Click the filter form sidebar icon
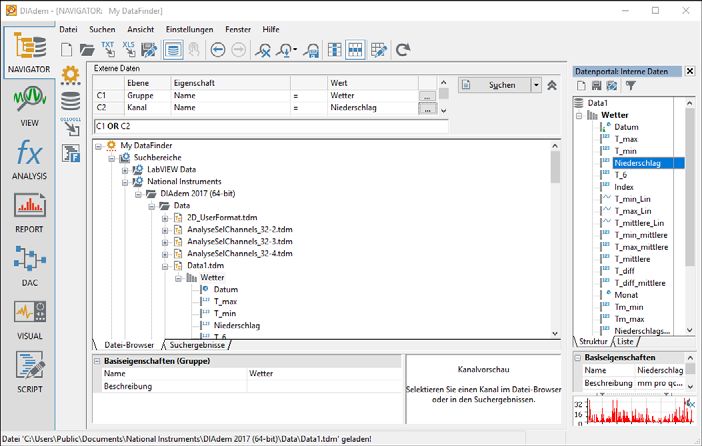 71,153
